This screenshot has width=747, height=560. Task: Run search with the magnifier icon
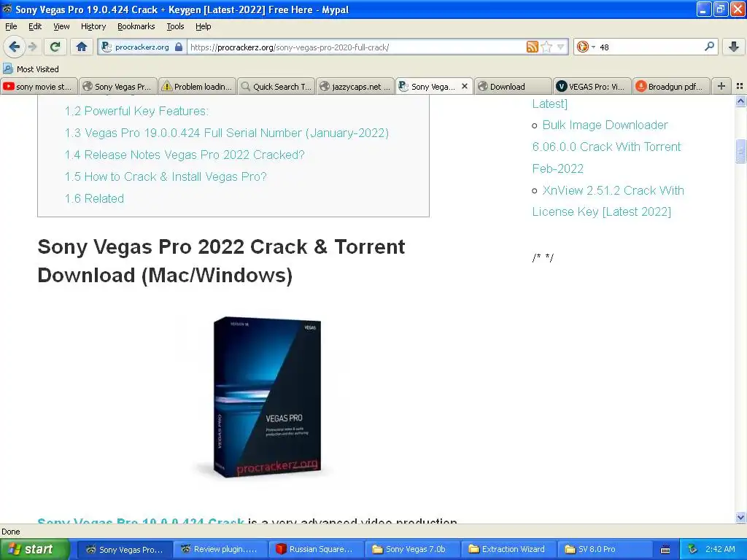(709, 47)
